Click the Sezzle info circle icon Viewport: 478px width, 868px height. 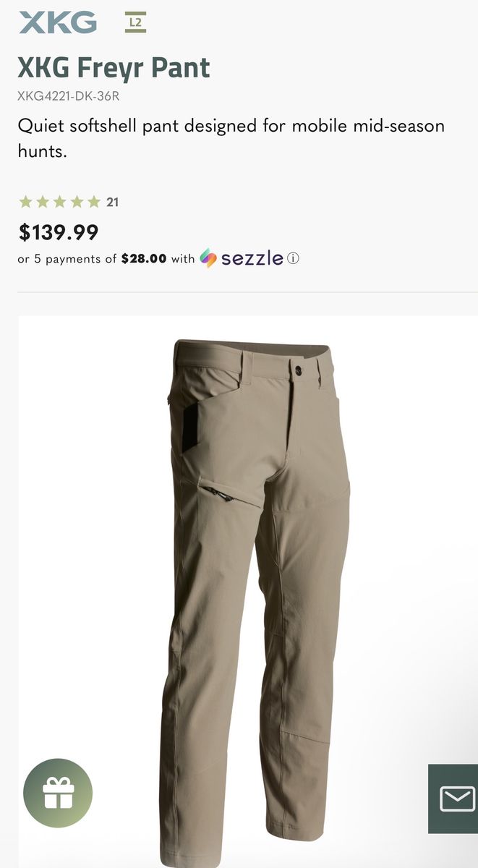point(293,258)
